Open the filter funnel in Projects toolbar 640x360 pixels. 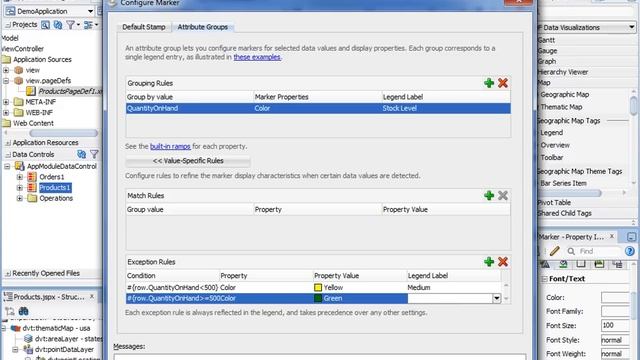[71, 25]
